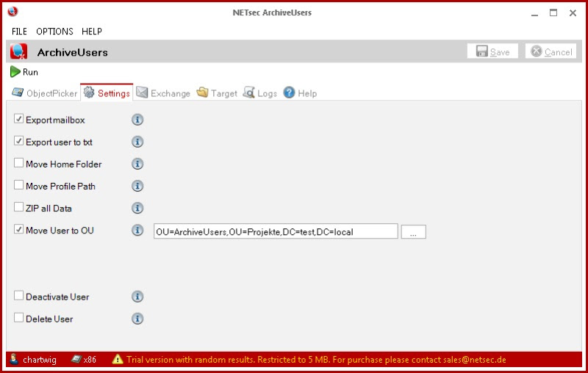This screenshot has height=373, width=588.
Task: Switch to the Exchange tab
Action: (x=163, y=93)
